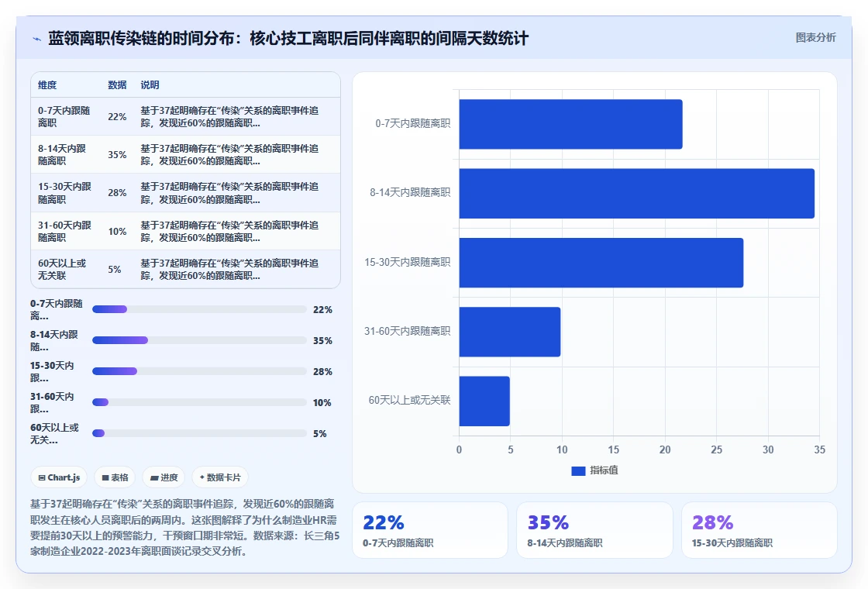Click the x-axis tick value 20

[x=665, y=450]
